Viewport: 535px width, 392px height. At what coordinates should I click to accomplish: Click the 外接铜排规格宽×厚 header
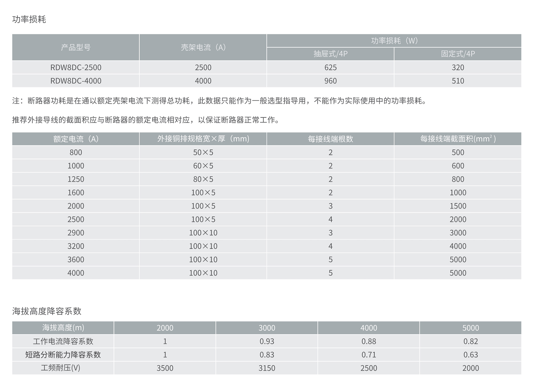203,139
